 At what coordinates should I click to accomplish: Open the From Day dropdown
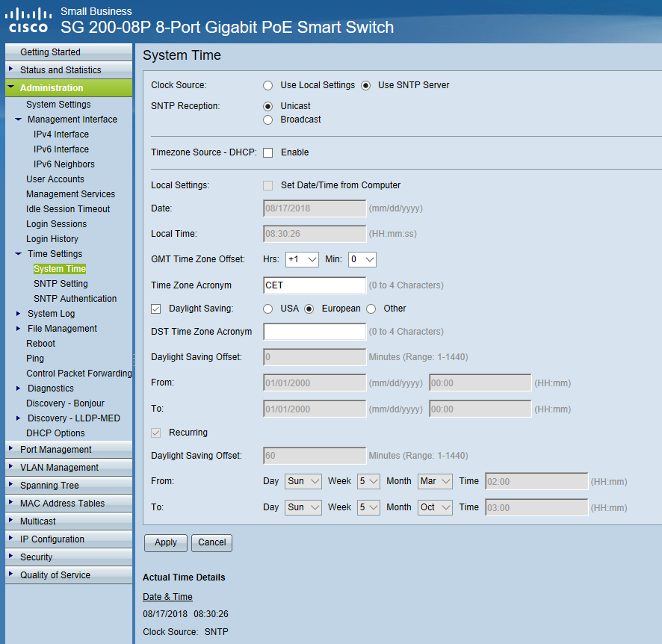click(x=303, y=481)
